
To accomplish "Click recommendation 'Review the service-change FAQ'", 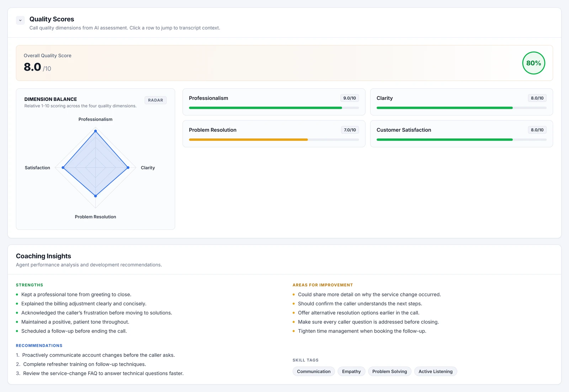I will (x=103, y=374).
